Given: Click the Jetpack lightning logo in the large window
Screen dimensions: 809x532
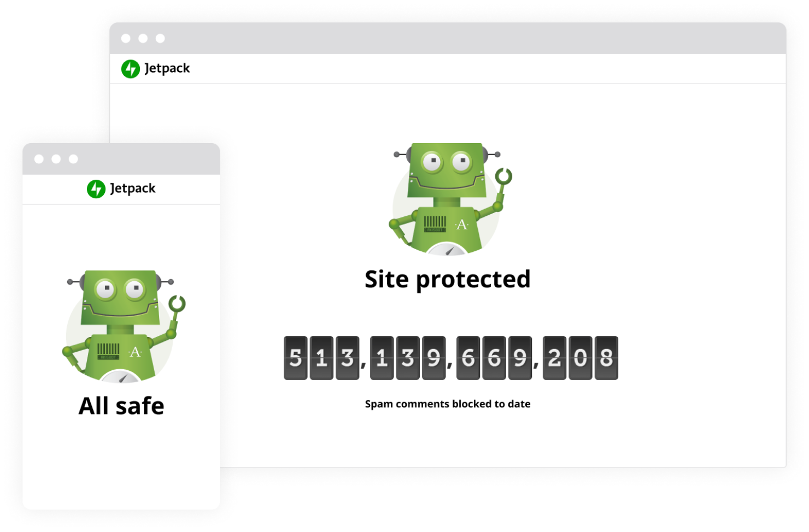Looking at the screenshot, I should [131, 69].
